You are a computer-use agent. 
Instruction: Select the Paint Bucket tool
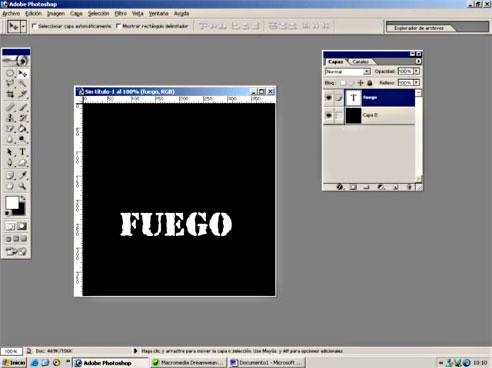tap(22, 128)
